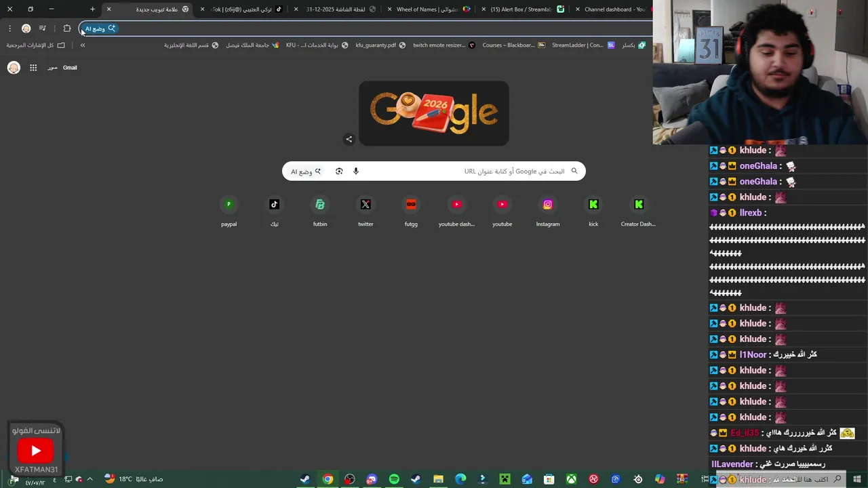
Task: Open Xbox app from the taskbar
Action: [571, 479]
